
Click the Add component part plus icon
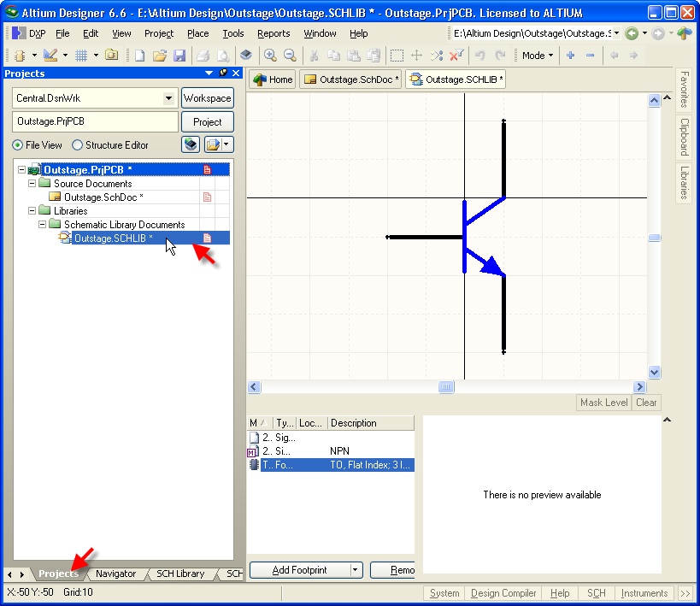click(x=570, y=56)
